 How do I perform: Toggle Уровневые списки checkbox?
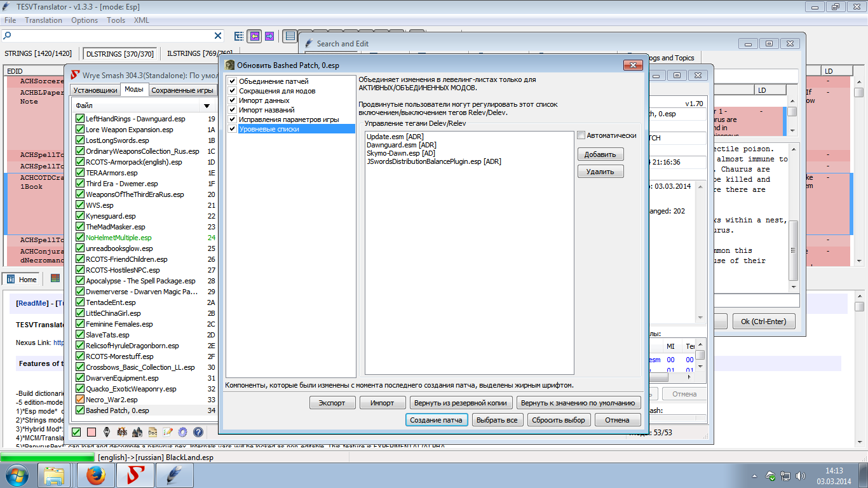click(232, 129)
